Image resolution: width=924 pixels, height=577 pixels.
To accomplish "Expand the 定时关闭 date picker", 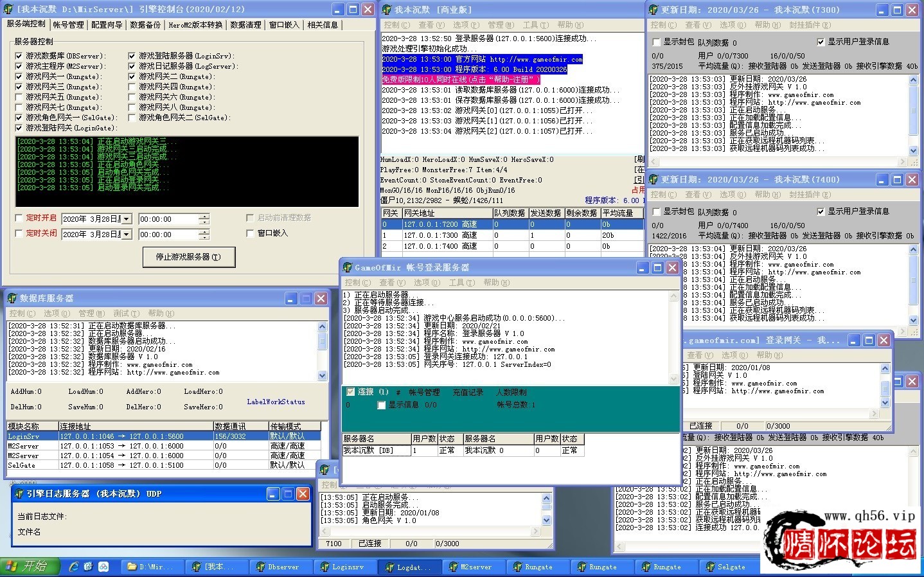I will (x=127, y=235).
